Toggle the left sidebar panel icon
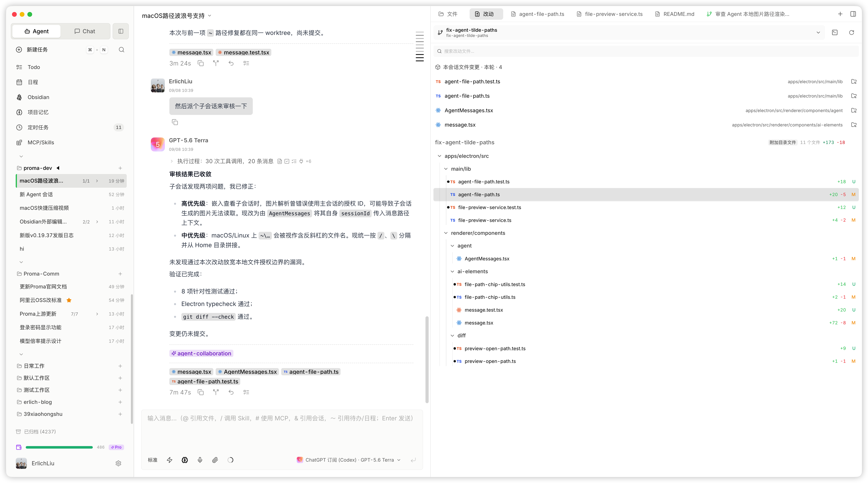868x483 pixels. point(121,31)
